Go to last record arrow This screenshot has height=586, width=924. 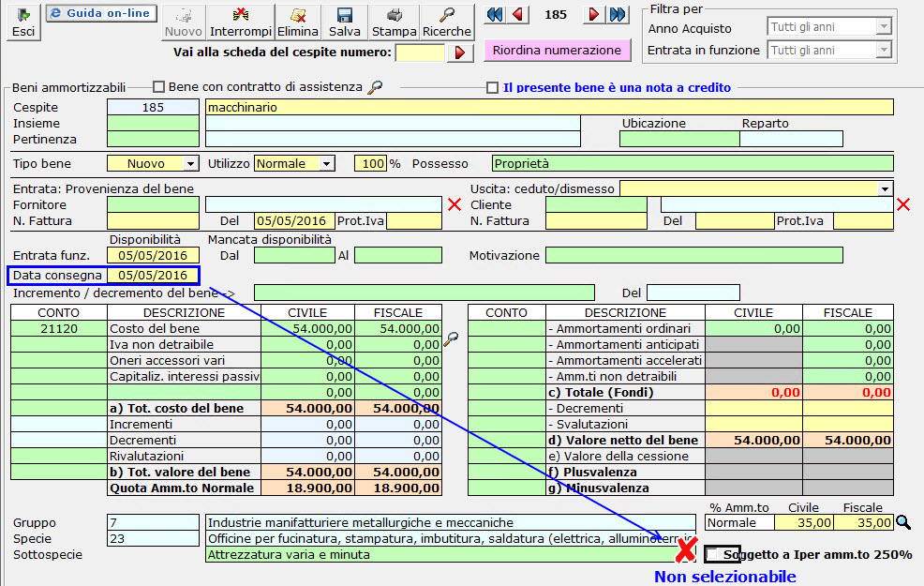(x=618, y=15)
